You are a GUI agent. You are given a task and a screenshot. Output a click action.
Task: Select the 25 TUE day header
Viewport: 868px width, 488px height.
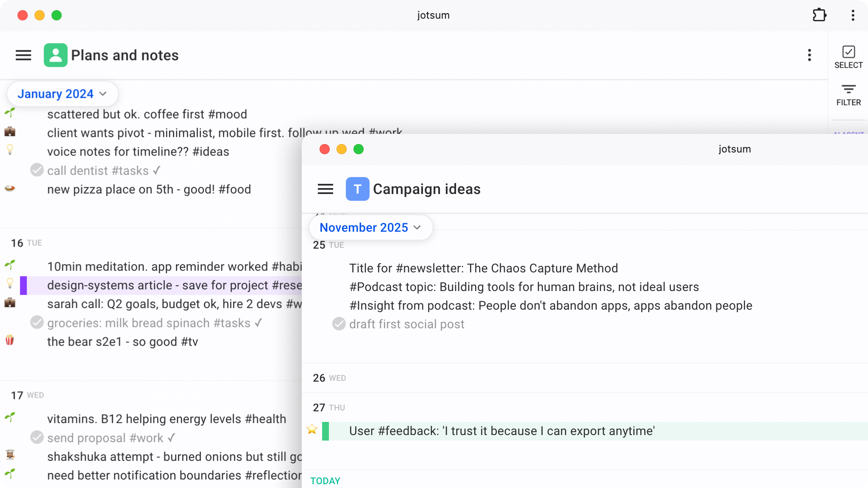click(328, 245)
